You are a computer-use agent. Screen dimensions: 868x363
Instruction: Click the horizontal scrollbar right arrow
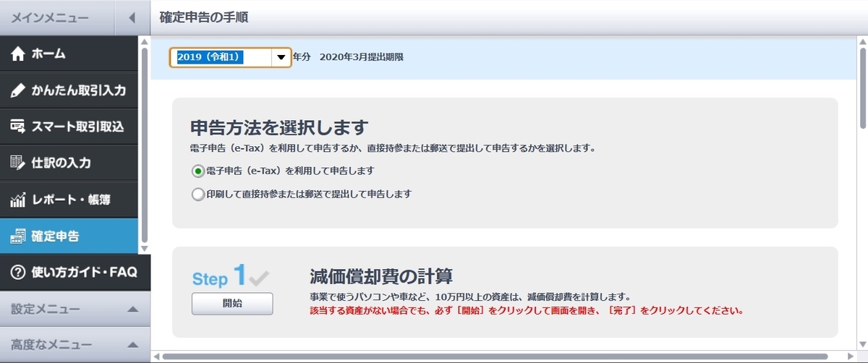point(850,356)
